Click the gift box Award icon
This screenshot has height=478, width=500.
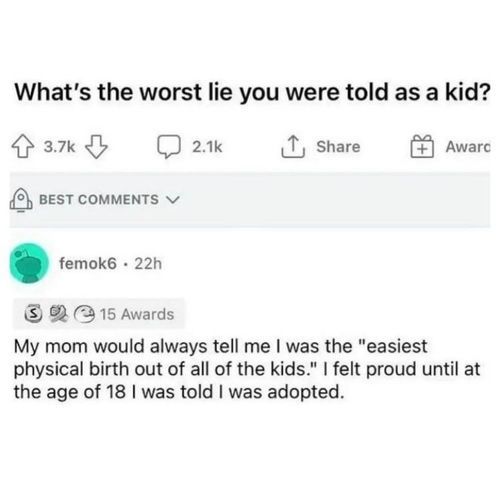(422, 147)
